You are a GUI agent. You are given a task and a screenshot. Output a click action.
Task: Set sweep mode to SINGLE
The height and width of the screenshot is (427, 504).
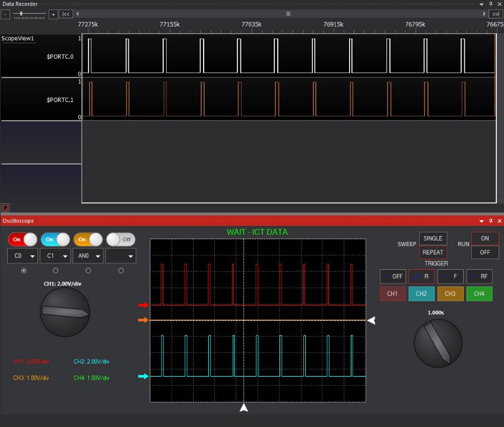pos(433,238)
